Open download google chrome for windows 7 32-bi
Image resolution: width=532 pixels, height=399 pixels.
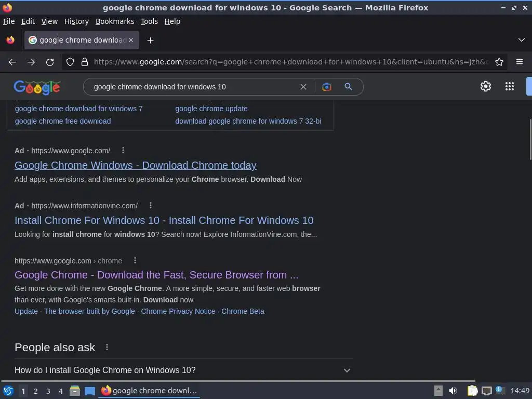248,121
